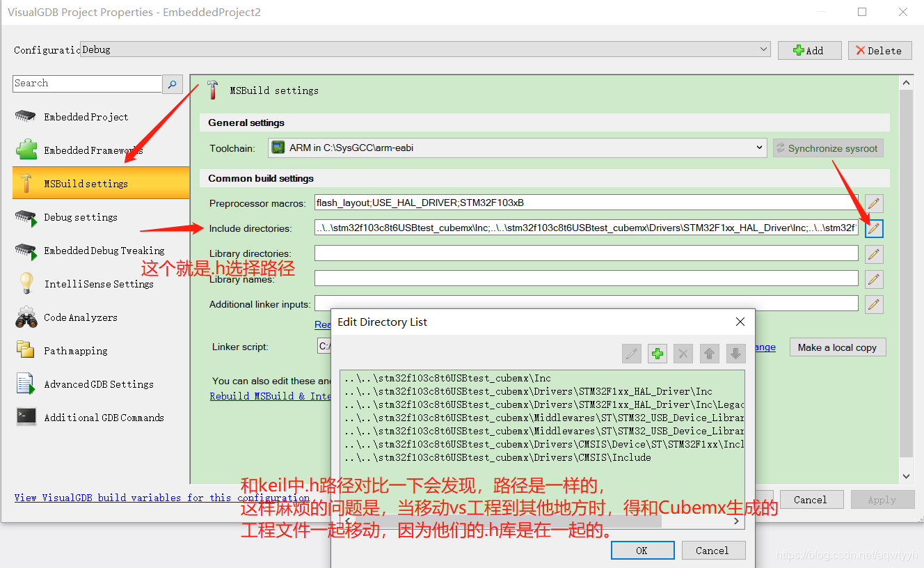Click the MSBuild settings hammer icon in the sidebar
924x568 pixels.
(x=26, y=183)
